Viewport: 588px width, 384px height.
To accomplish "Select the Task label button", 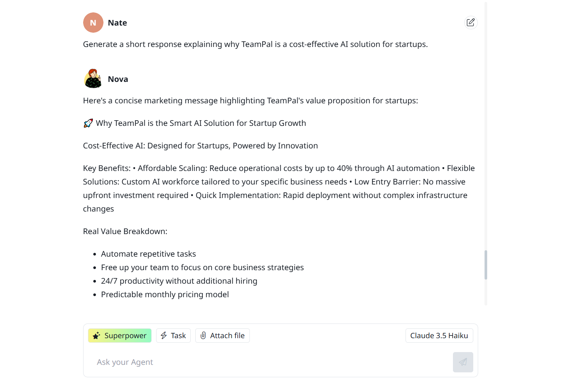I will 178,336.
